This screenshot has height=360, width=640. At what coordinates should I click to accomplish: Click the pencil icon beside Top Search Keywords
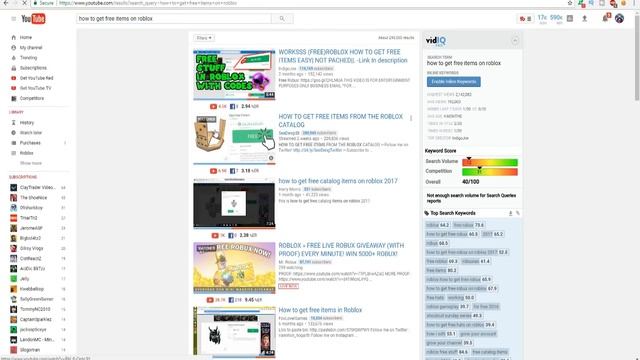(518, 213)
